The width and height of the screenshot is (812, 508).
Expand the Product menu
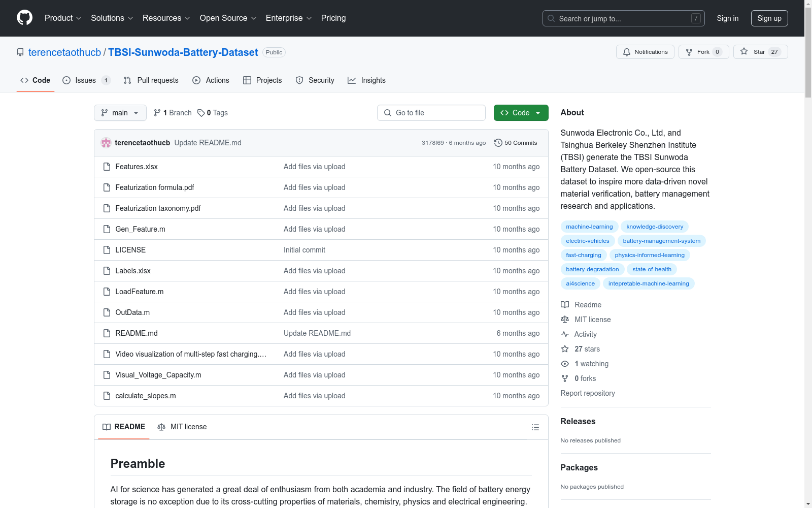63,18
